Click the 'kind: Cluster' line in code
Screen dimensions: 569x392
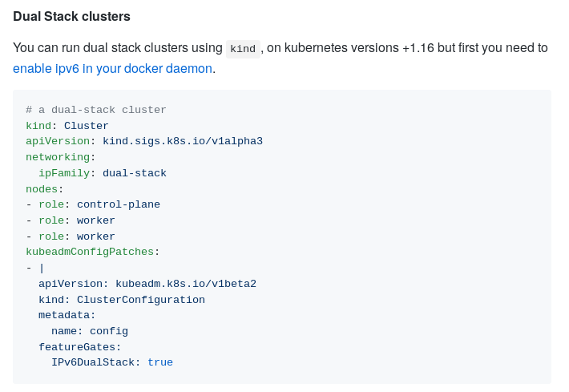point(67,126)
